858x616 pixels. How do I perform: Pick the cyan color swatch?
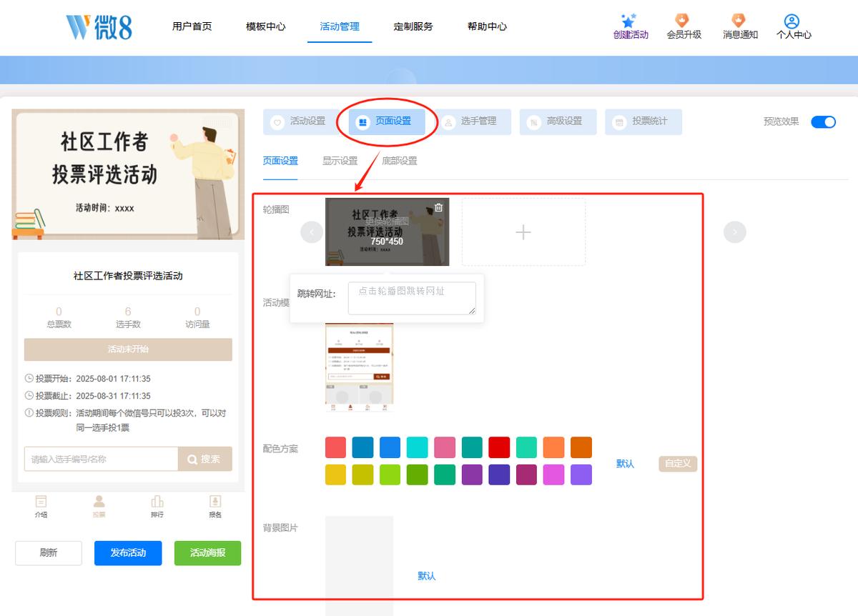coord(418,448)
